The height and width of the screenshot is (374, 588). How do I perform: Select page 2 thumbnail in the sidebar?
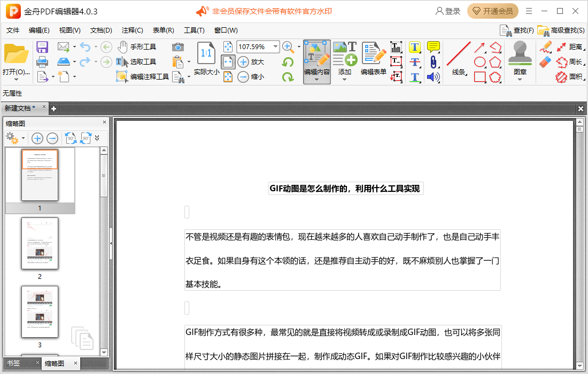40,244
